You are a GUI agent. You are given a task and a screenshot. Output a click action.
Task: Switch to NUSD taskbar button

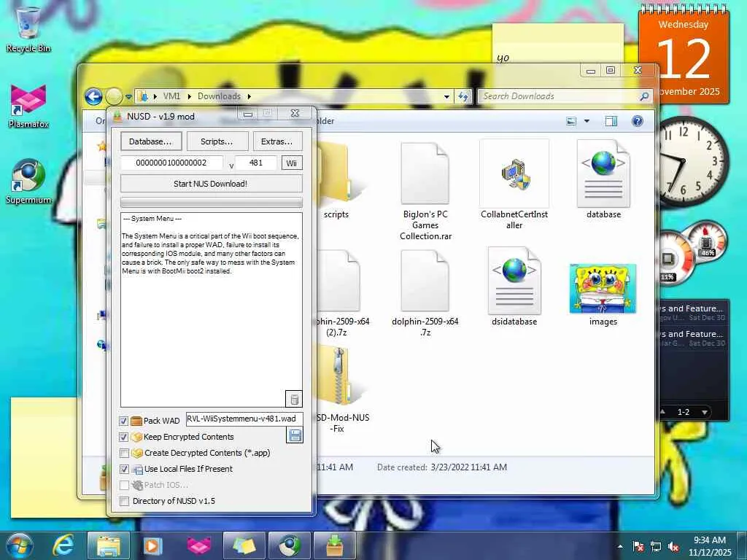(334, 545)
